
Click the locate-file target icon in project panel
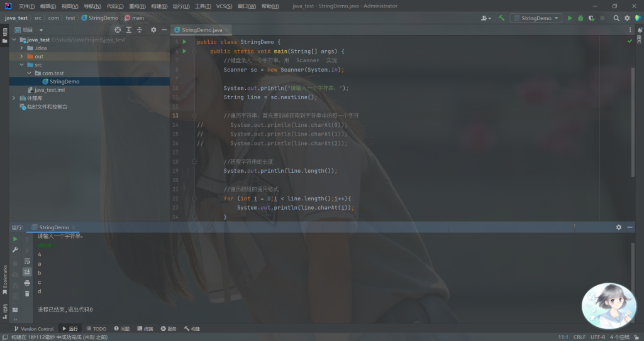coord(118,30)
